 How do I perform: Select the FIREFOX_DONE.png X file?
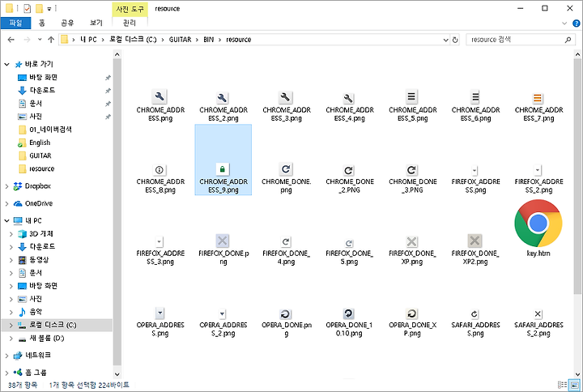pyautogui.click(x=223, y=250)
